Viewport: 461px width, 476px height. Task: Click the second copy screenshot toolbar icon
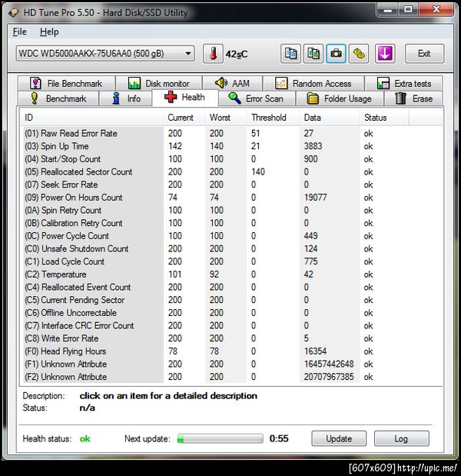point(313,54)
